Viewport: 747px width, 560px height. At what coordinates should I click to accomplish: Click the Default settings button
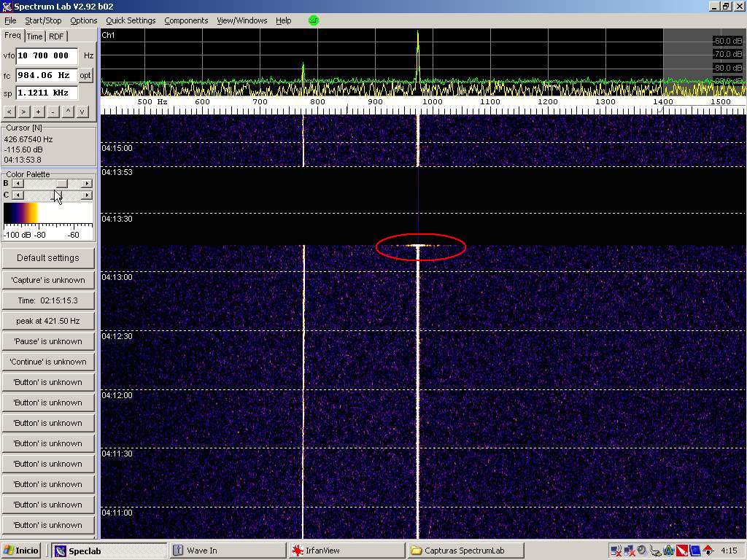(x=48, y=258)
